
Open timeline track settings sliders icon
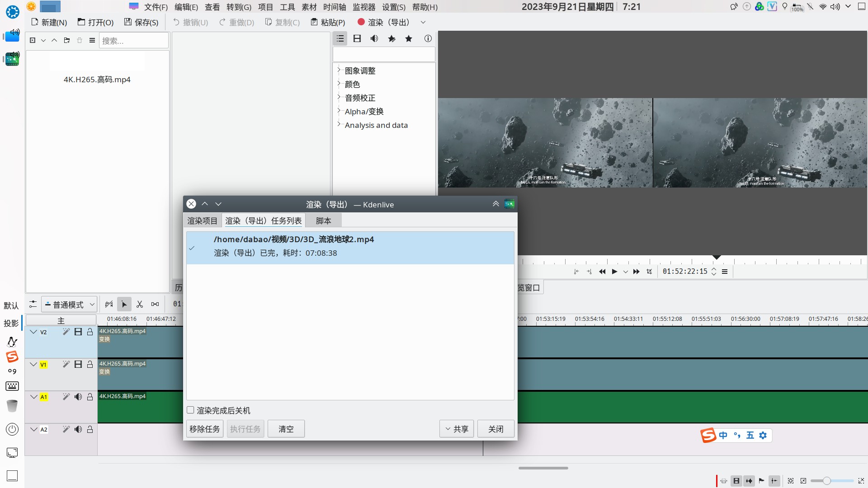pos(33,304)
